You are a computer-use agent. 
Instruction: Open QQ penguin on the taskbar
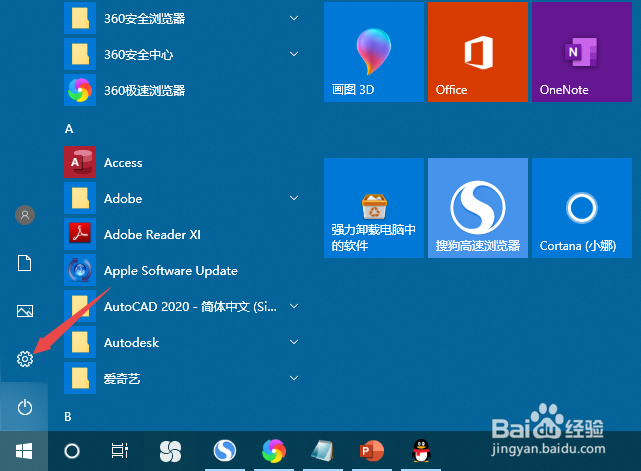click(x=421, y=451)
